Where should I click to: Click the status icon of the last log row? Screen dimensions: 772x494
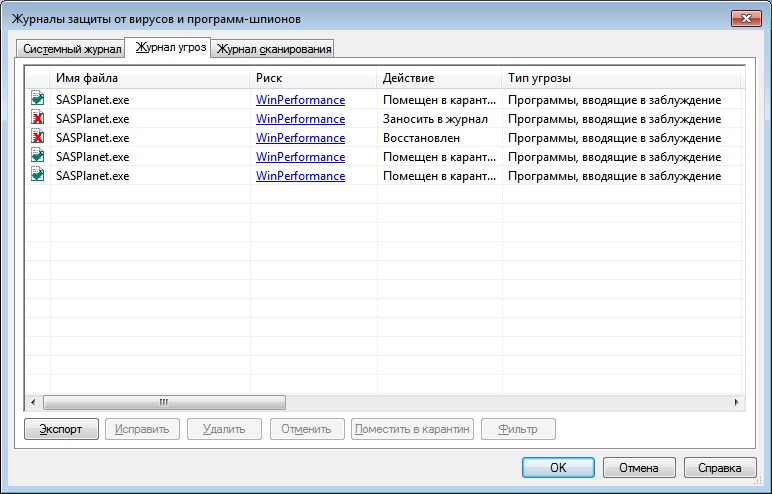coord(37,175)
